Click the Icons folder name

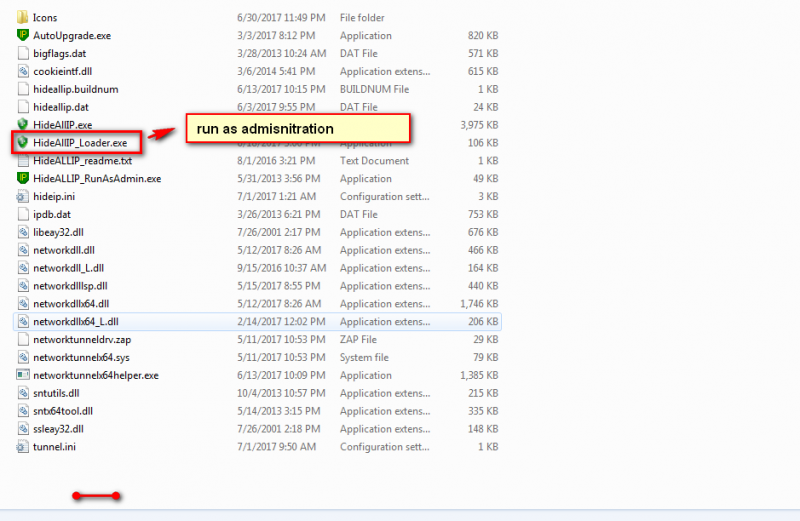45,17
